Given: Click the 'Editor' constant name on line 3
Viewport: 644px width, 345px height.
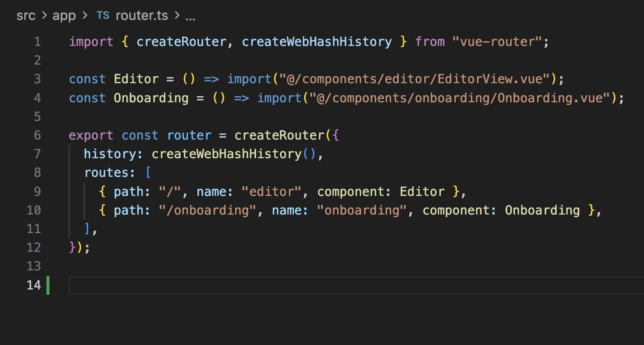Looking at the screenshot, I should coord(136,79).
